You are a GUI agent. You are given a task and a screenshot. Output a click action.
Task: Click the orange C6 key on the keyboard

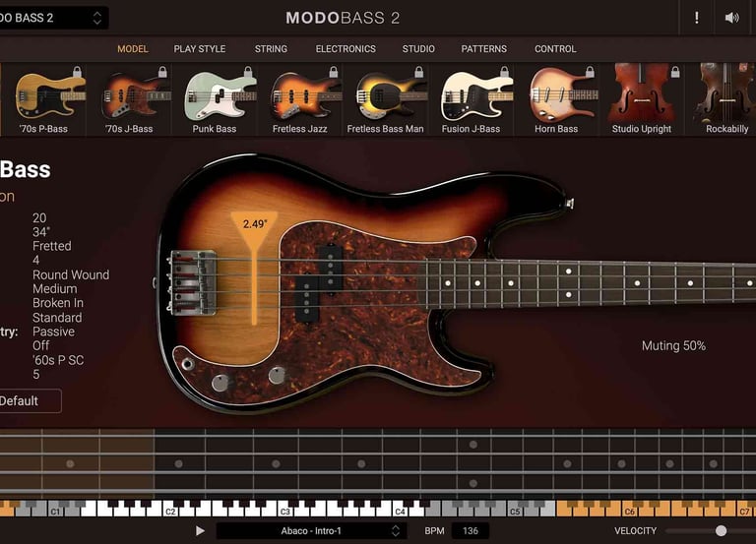(629, 510)
